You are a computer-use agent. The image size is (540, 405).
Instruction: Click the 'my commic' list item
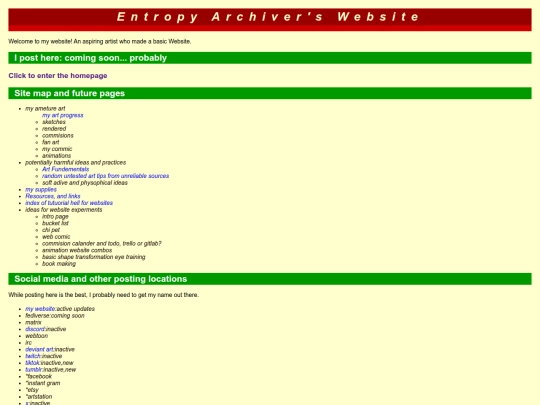pos(57,149)
